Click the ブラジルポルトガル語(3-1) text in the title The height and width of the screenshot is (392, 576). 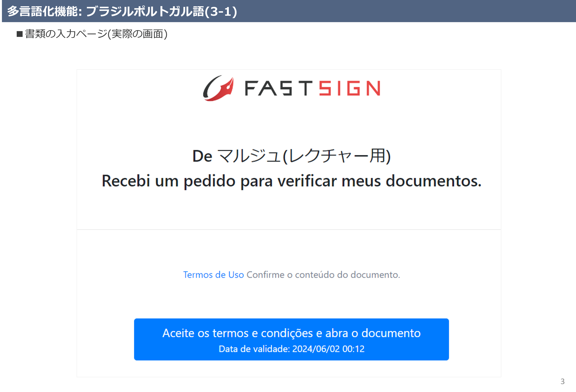(x=162, y=11)
